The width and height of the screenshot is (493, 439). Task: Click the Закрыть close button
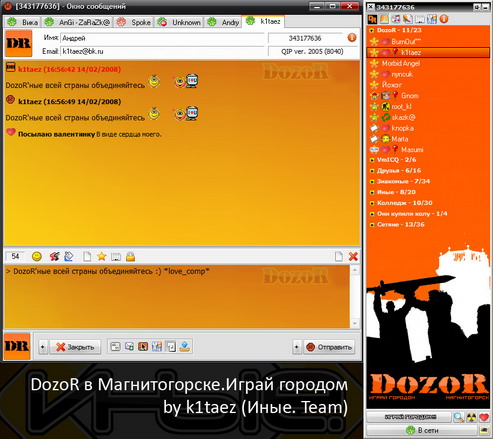click(x=75, y=347)
